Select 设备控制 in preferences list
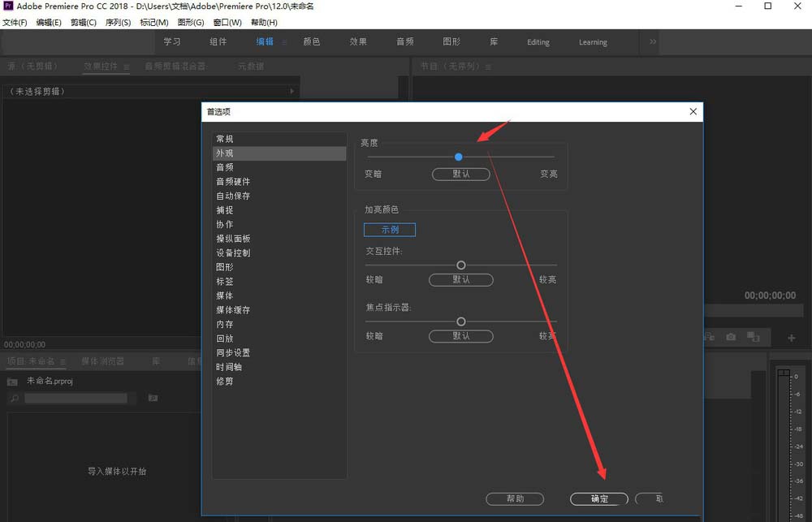Viewport: 812px width, 522px height. pos(279,252)
